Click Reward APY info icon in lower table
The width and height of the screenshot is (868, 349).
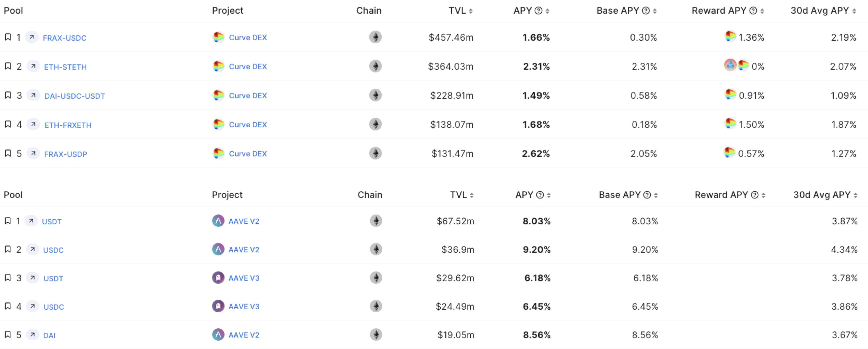[x=755, y=195]
